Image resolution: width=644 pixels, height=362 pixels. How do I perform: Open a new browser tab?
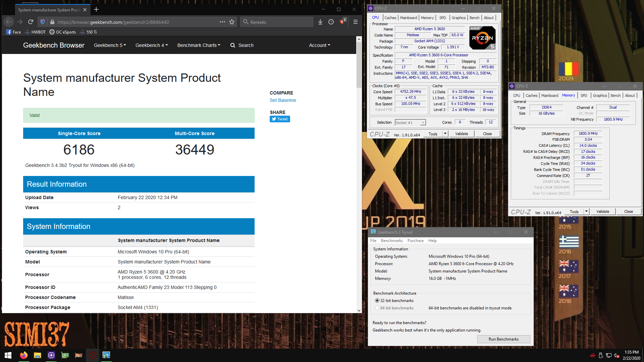[96, 9]
